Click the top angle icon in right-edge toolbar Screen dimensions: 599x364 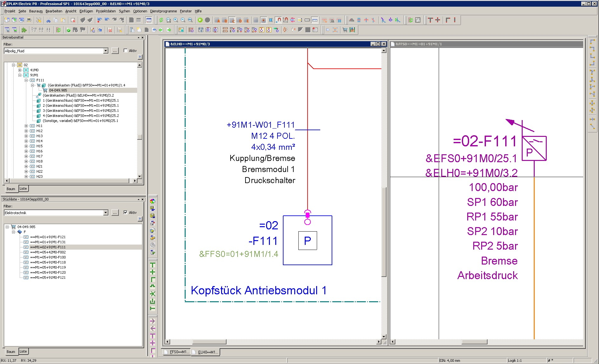pyautogui.click(x=592, y=42)
